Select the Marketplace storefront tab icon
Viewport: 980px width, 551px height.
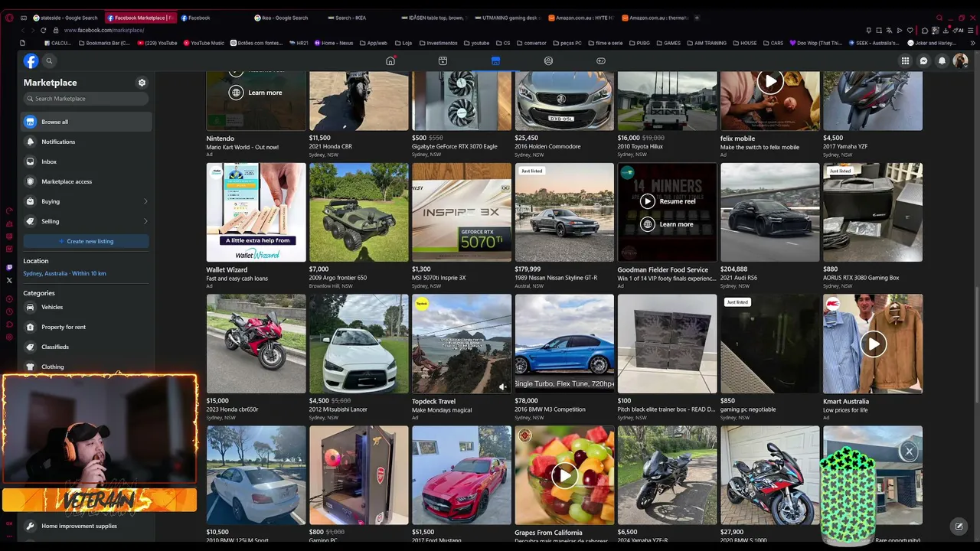pos(495,60)
